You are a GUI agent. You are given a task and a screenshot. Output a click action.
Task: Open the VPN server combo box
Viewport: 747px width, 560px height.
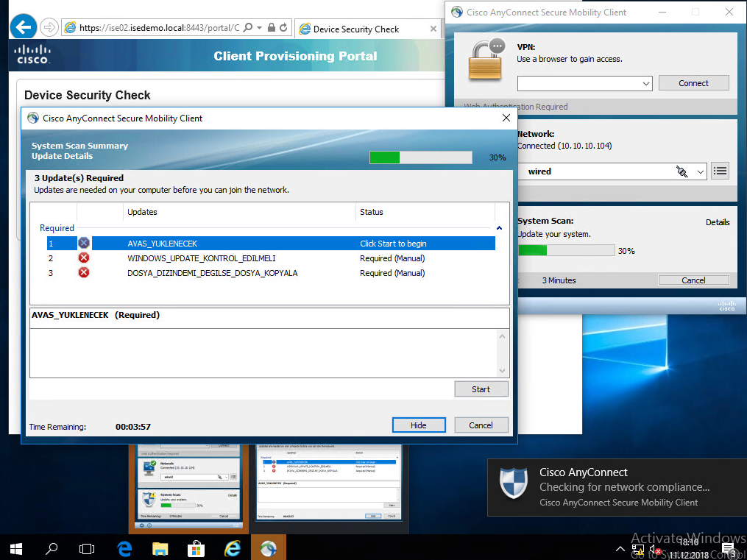[x=585, y=83]
